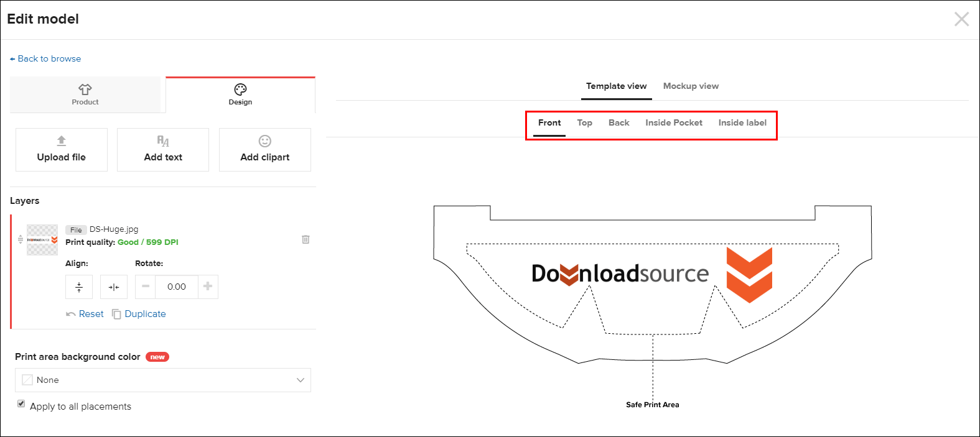The image size is (980, 437).
Task: Duplicate the DS-Huge.jpg layer
Action: pyautogui.click(x=139, y=314)
